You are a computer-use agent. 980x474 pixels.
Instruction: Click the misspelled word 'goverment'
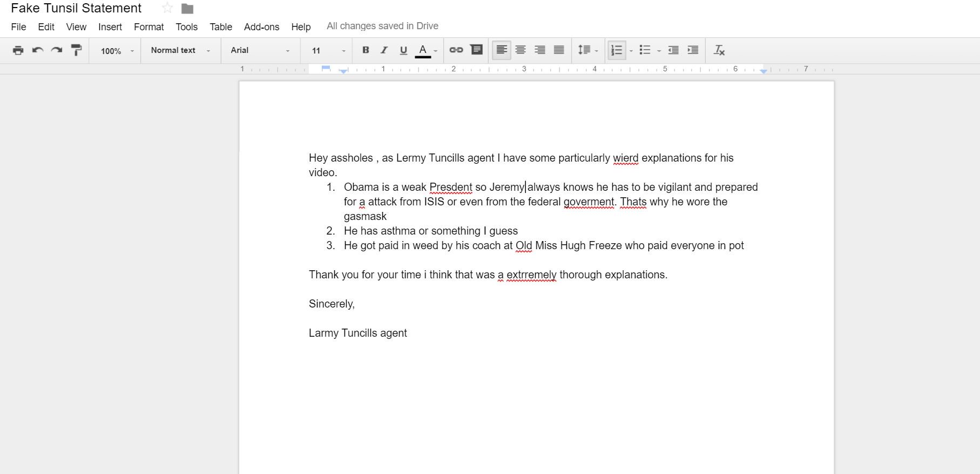589,202
